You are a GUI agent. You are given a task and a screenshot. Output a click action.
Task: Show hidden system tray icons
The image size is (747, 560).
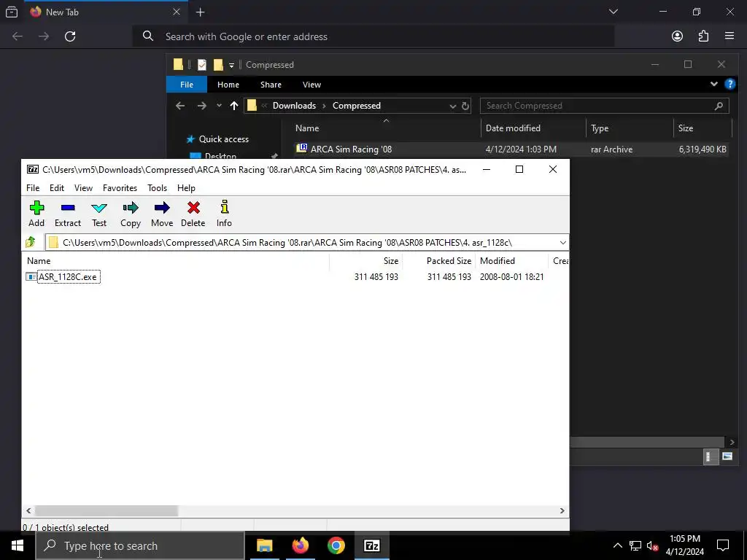[x=617, y=545]
